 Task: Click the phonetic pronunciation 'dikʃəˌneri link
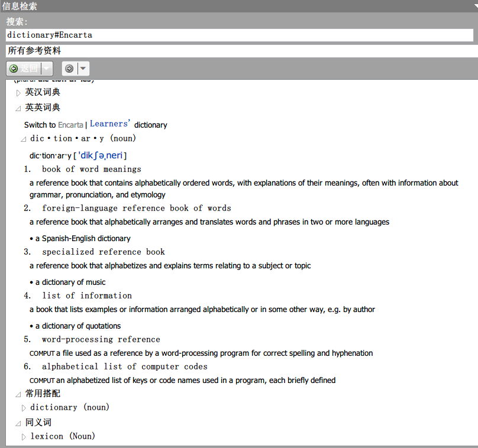[x=101, y=155]
